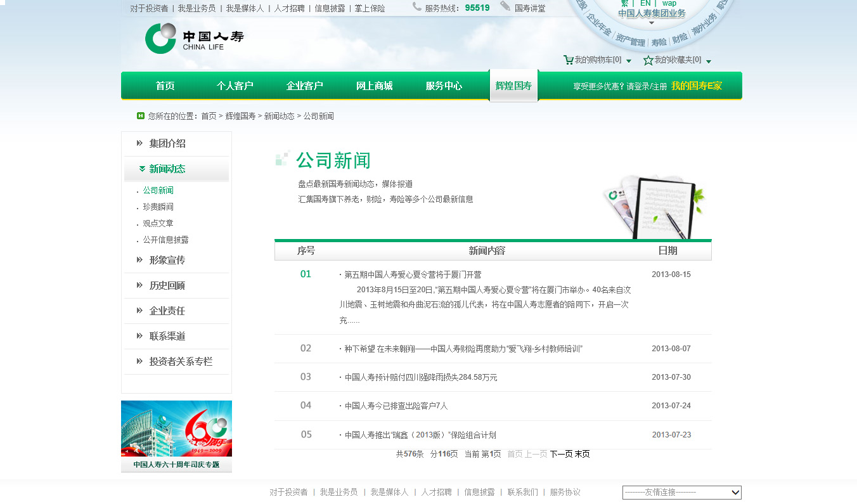
Task: Click the pen icon beside 国寿讲堂
Action: pos(505,6)
